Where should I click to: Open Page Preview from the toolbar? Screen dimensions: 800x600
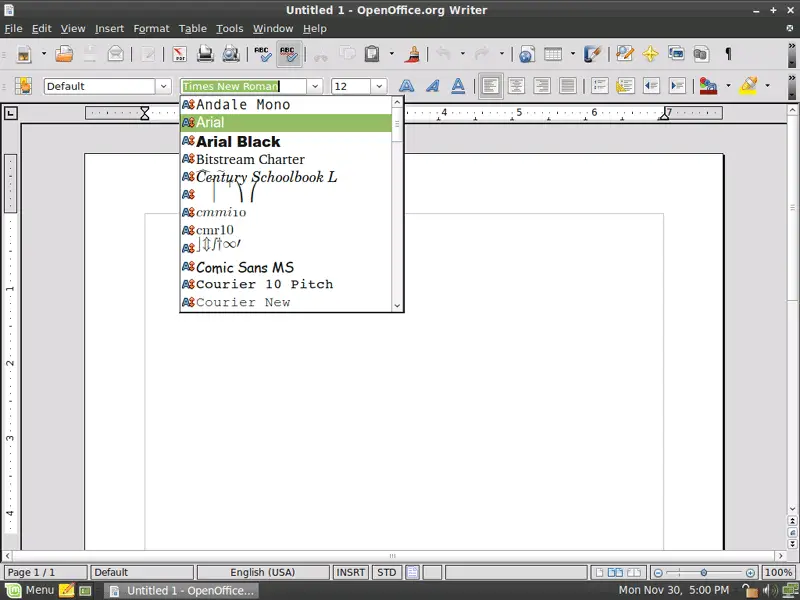[231, 54]
